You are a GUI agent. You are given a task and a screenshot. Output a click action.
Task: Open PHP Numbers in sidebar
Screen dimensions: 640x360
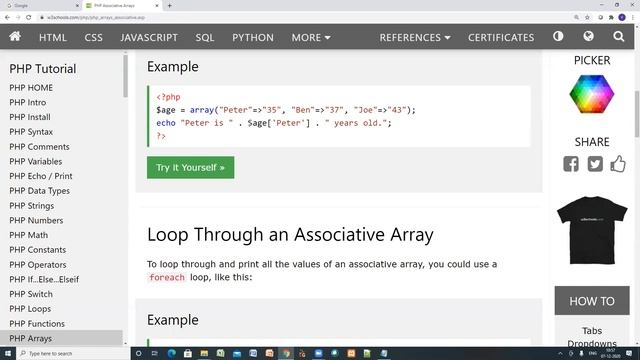36,220
